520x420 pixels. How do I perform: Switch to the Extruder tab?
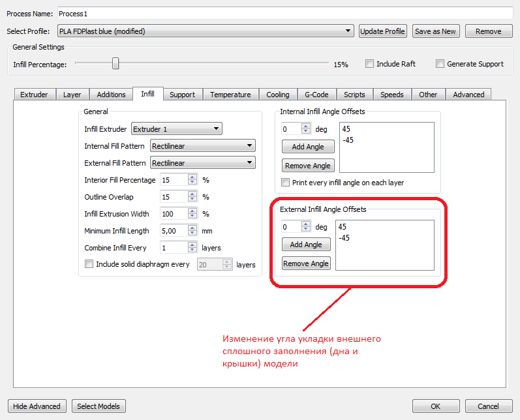pos(34,95)
